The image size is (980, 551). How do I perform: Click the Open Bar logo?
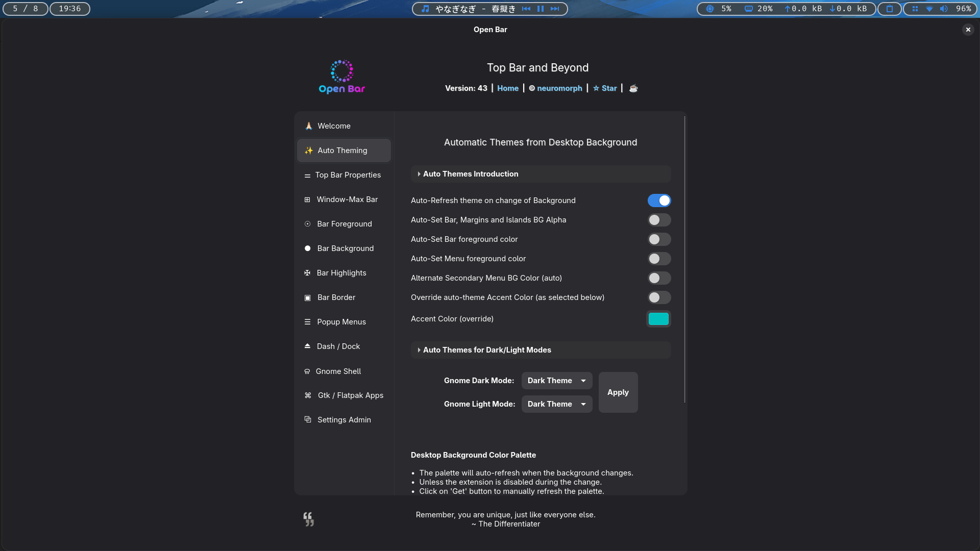[x=341, y=77]
